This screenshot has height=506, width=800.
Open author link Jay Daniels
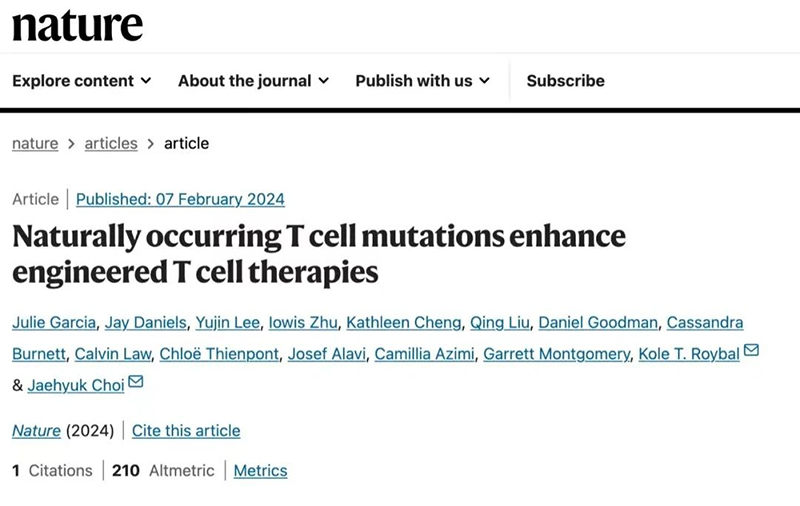145,322
